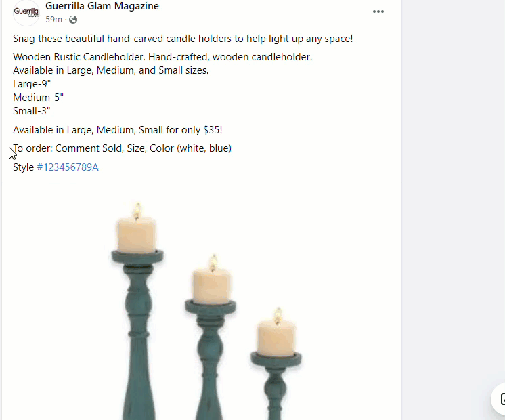Viewport: 505px width, 420px height.
Task: Open post options three-dot menu
Action: coord(378,12)
